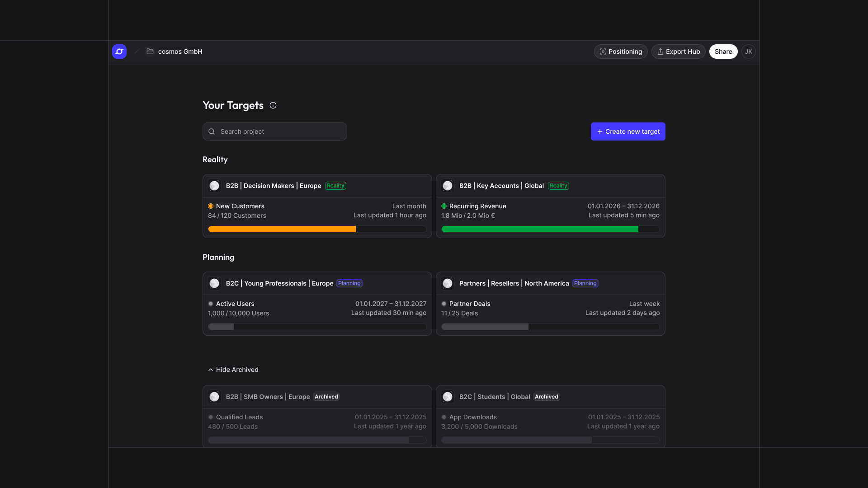Viewport: 868px width, 488px height.
Task: Click the Reality section heading
Action: [x=215, y=160]
